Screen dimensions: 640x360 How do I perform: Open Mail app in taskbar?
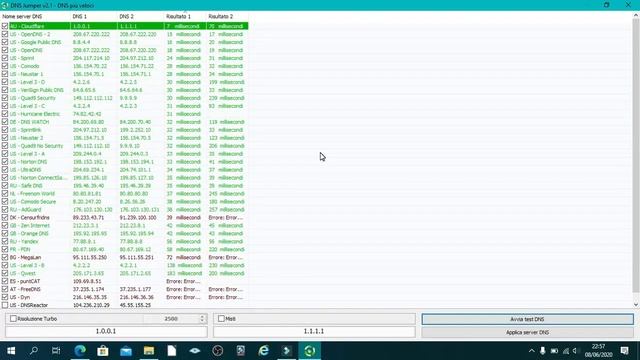[126, 351]
